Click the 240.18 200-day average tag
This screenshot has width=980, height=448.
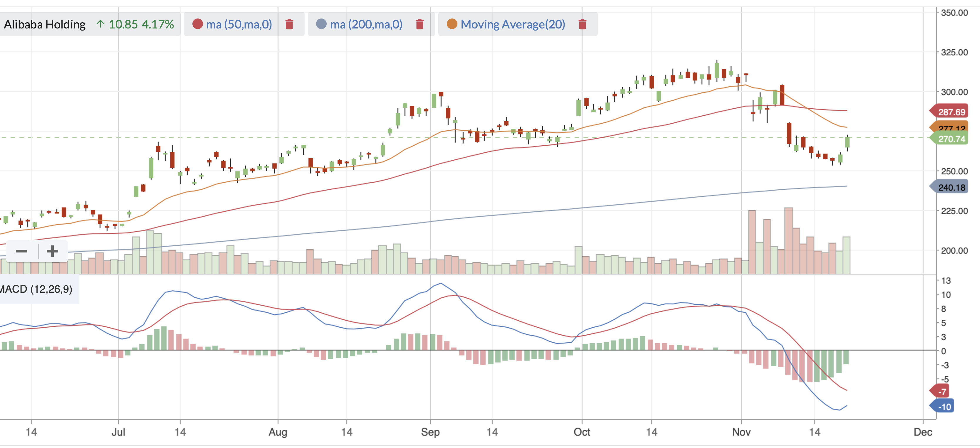949,187
